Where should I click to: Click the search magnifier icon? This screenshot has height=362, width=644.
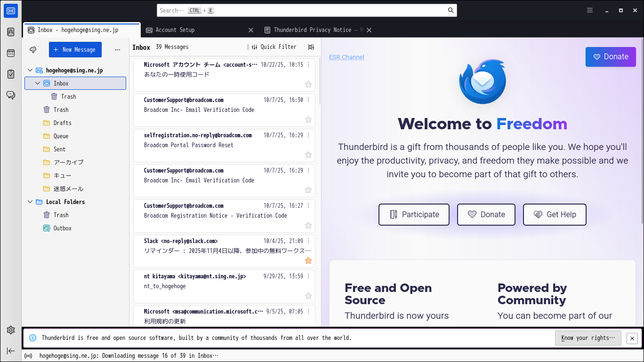451,10
